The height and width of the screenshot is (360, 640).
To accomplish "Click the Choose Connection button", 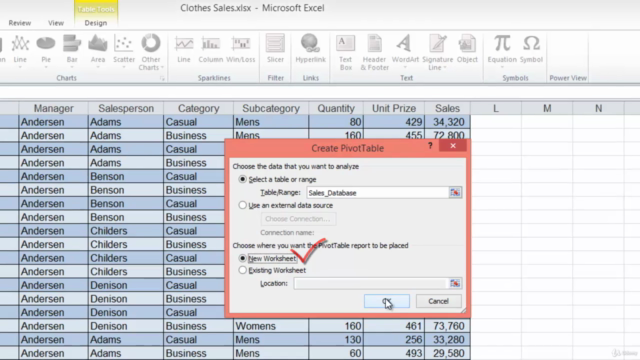I will [298, 219].
